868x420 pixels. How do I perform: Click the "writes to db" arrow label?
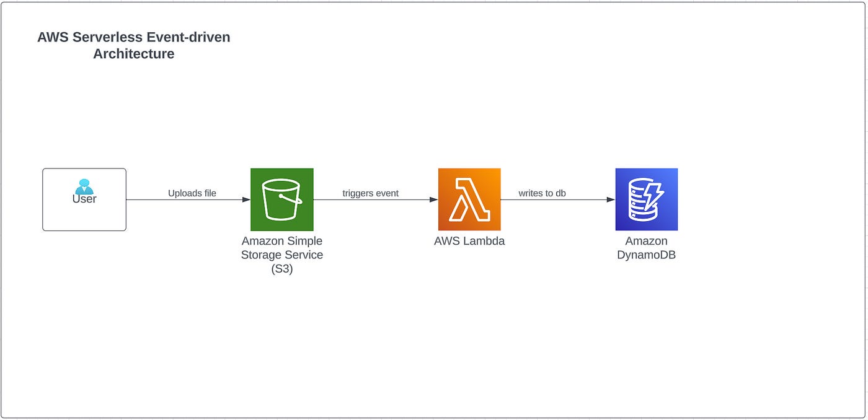coord(542,193)
